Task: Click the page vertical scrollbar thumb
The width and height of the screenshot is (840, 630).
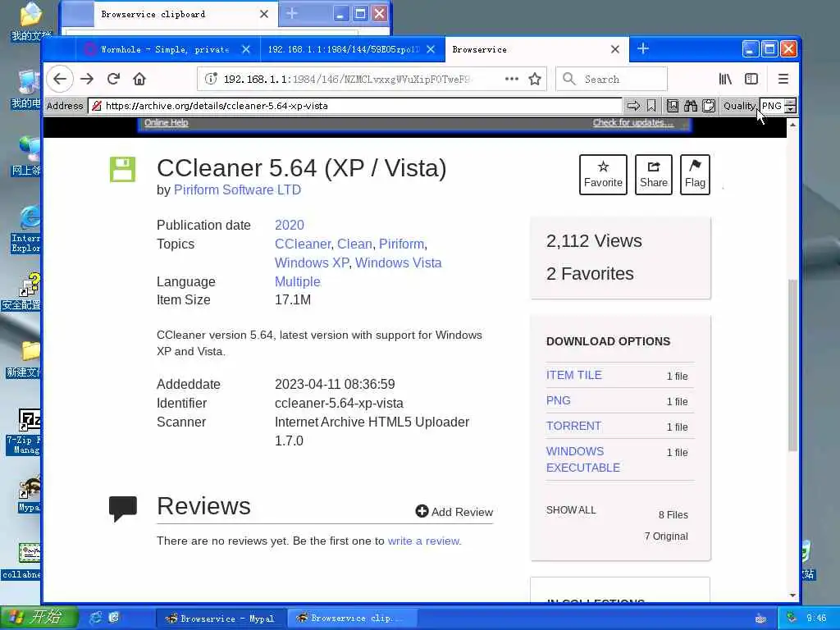Action: (793, 365)
